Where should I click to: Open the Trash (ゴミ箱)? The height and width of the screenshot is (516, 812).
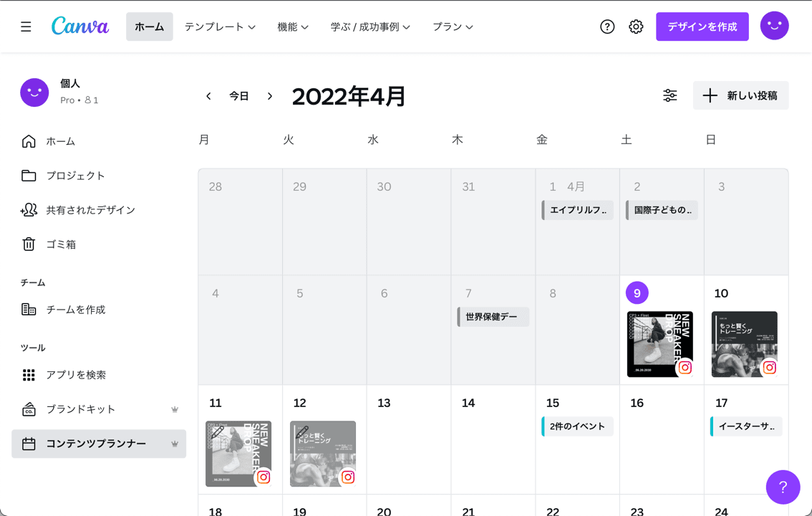click(x=61, y=244)
